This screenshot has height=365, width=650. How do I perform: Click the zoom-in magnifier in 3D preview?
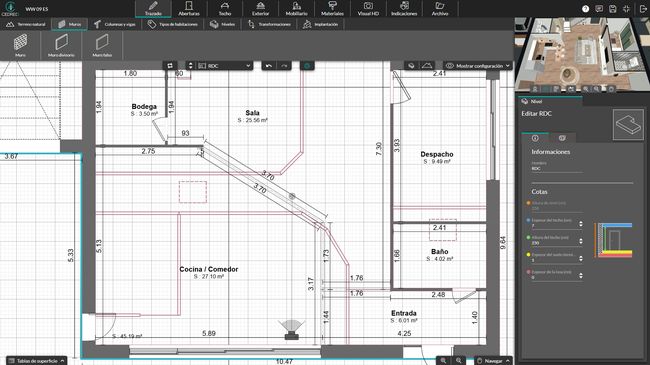[596, 89]
